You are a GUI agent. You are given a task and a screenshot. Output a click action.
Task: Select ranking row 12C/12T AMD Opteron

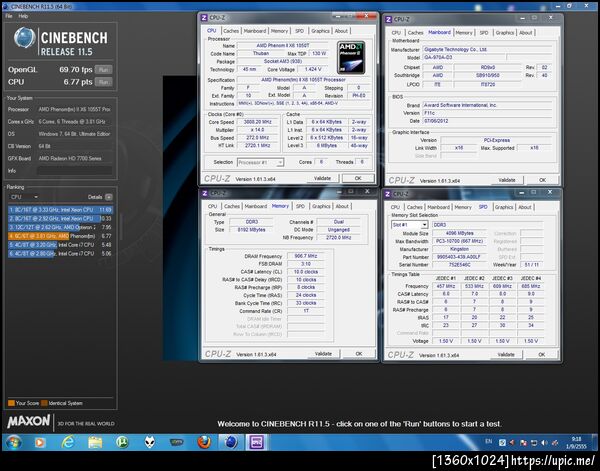tap(60, 227)
